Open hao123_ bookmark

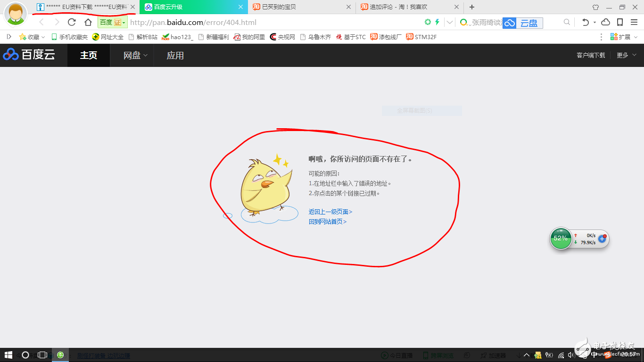pos(177,37)
